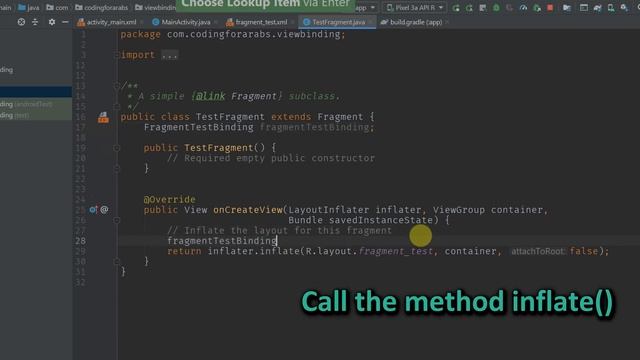
Task: Click the fold end marker at line 30
Action: [x=117, y=261]
